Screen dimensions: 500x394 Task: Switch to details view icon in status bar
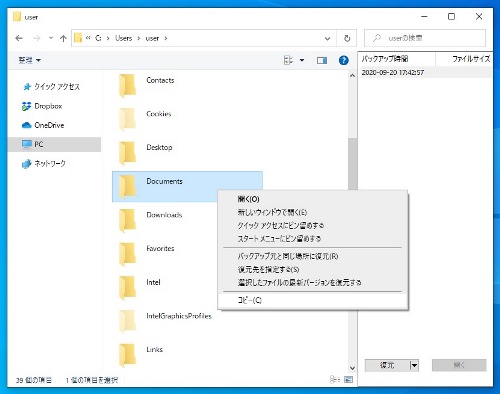click(x=335, y=380)
